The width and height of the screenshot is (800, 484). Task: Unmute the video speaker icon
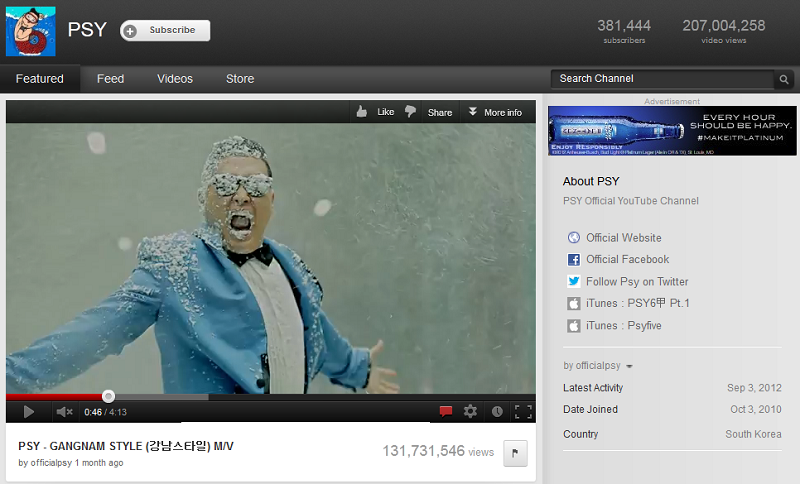tap(64, 412)
